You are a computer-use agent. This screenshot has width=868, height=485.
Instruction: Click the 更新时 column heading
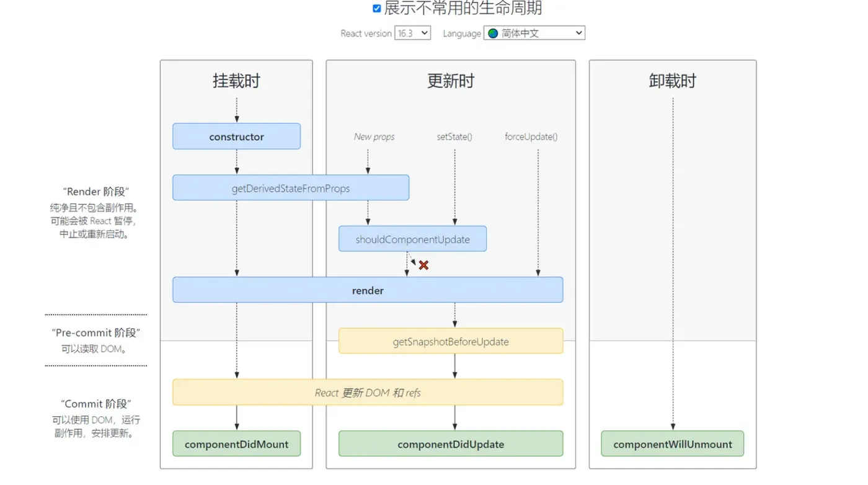[x=451, y=81]
